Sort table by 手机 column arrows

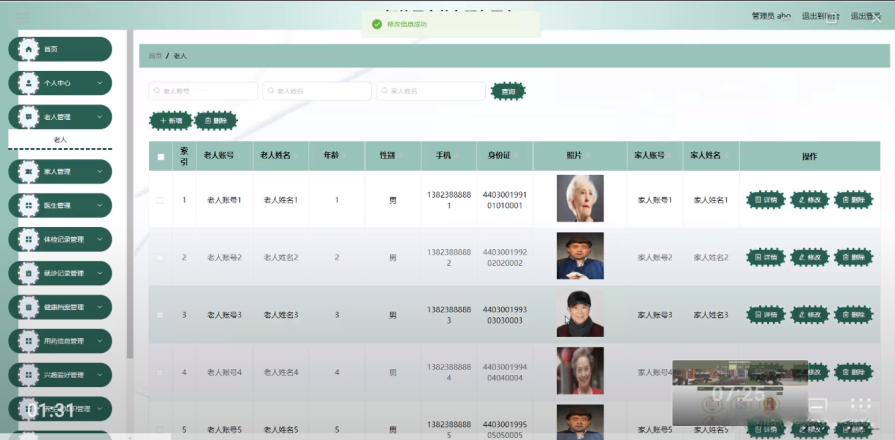pos(457,155)
